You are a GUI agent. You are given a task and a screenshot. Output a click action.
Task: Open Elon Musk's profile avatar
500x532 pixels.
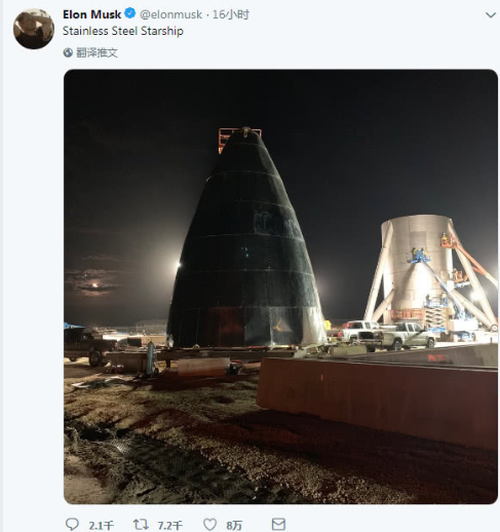click(33, 29)
